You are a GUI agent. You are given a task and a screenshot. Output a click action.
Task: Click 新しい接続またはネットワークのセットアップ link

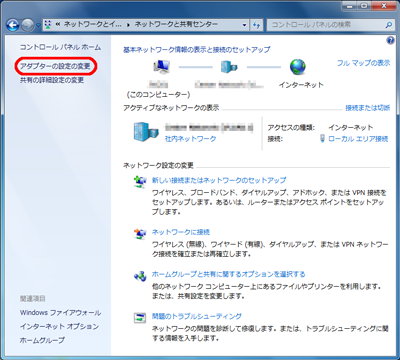[219, 180]
